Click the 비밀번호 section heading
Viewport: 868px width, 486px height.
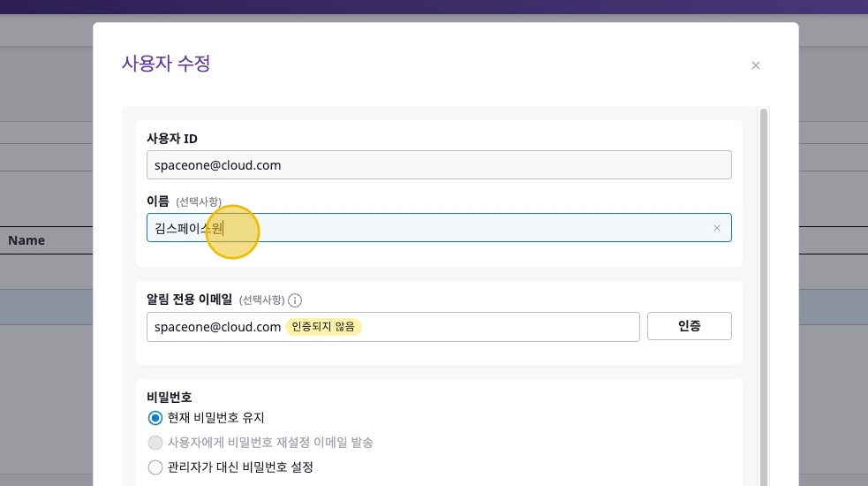pyautogui.click(x=169, y=397)
